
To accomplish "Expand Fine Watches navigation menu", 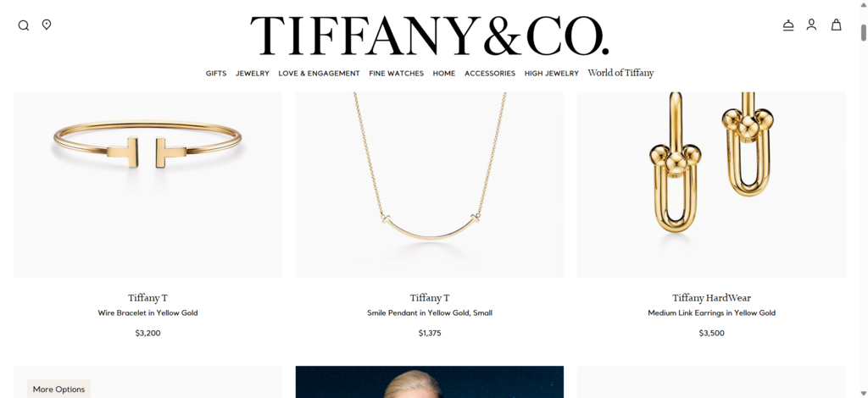I will coord(397,73).
